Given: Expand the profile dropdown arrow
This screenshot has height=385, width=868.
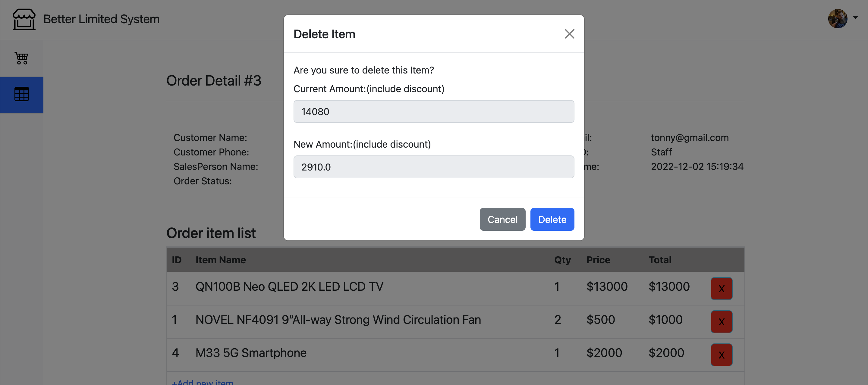Looking at the screenshot, I should [x=855, y=17].
